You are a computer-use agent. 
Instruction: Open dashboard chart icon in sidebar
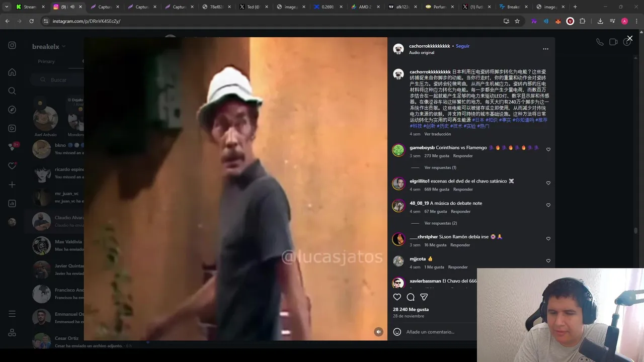coord(12,204)
